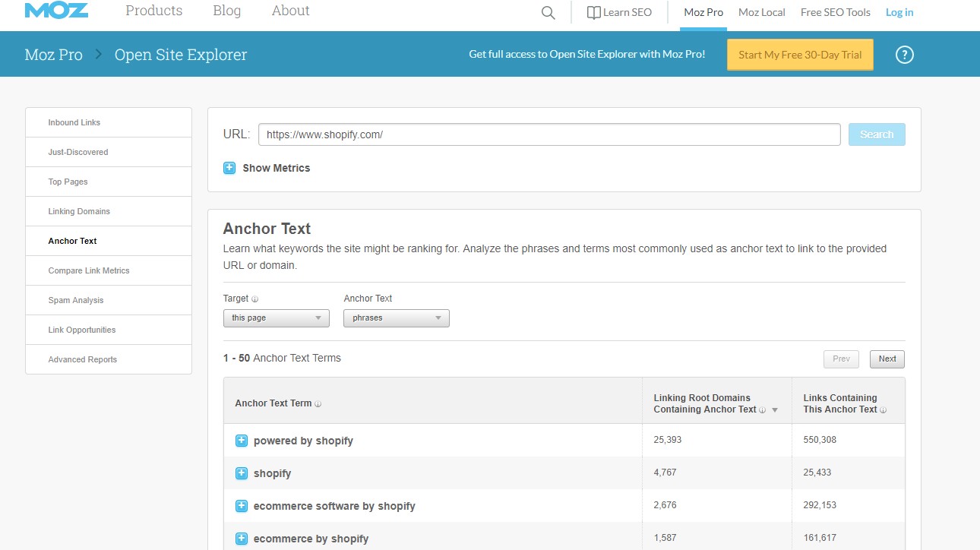
Task: Click the Log in link
Action: (x=899, y=12)
